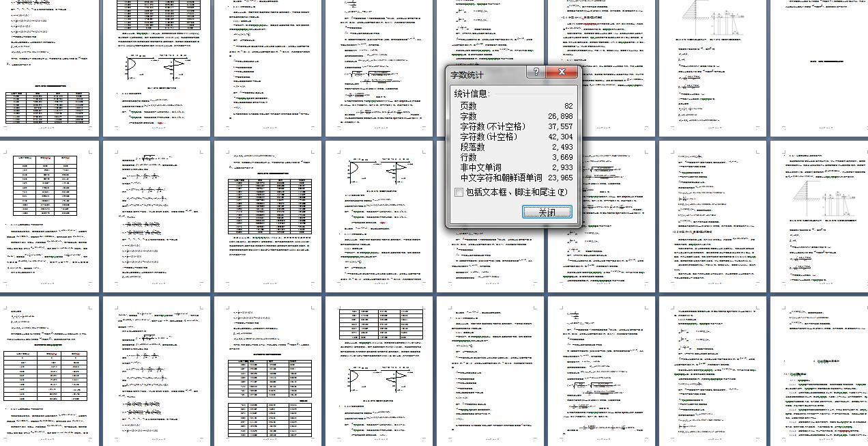The height and width of the screenshot is (446, 868).
Task: Click the bottom-left page with the parameter table
Action: pyautogui.click(x=46, y=372)
